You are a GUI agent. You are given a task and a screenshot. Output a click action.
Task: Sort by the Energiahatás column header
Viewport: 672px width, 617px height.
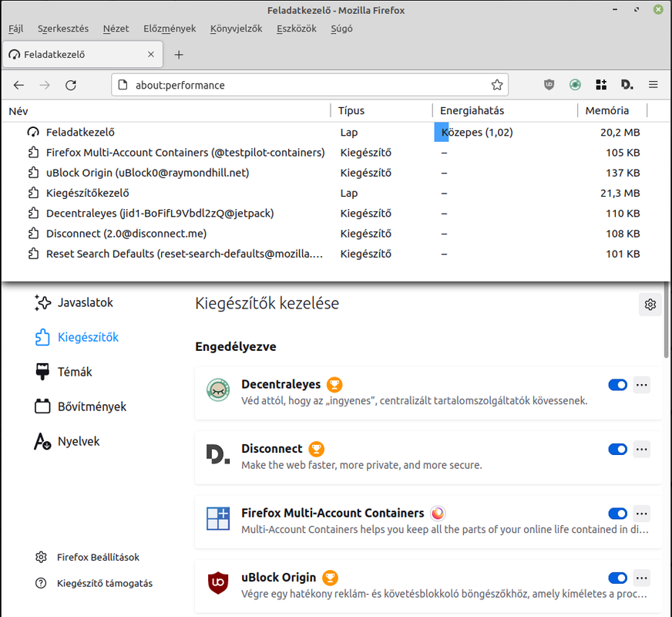click(505, 110)
